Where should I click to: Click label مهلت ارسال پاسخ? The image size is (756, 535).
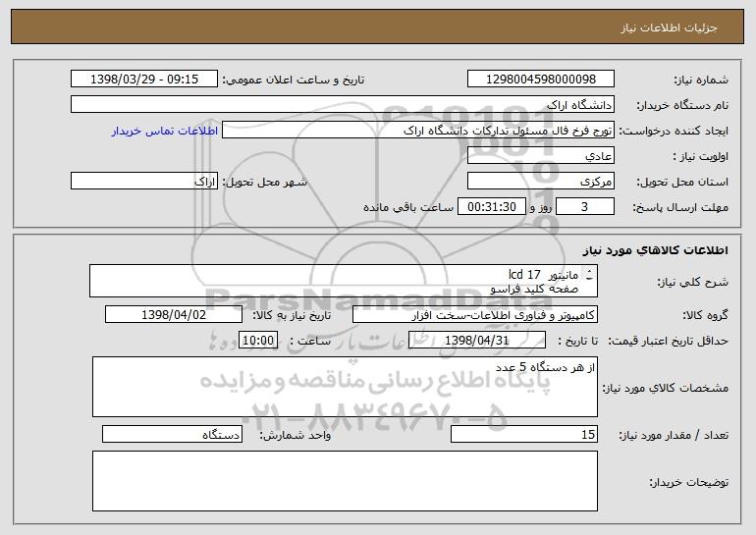[x=680, y=207]
